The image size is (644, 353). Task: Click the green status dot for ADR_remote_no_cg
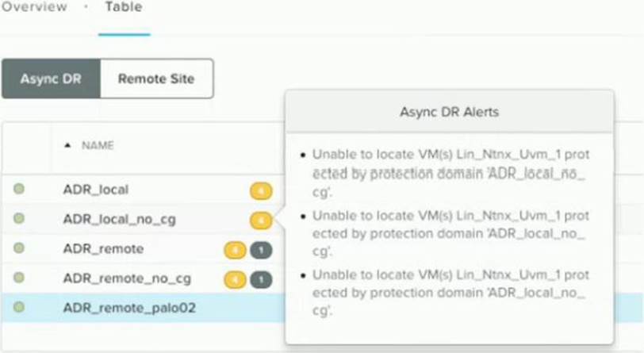(x=19, y=278)
